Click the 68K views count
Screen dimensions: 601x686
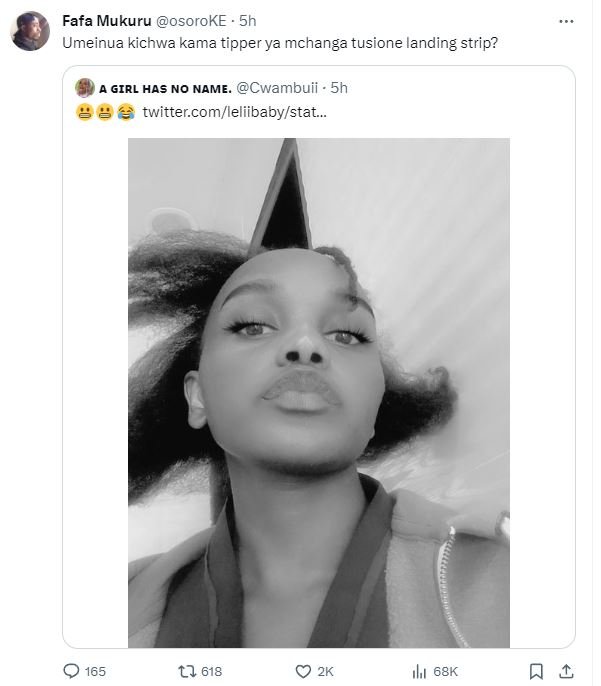pos(446,670)
